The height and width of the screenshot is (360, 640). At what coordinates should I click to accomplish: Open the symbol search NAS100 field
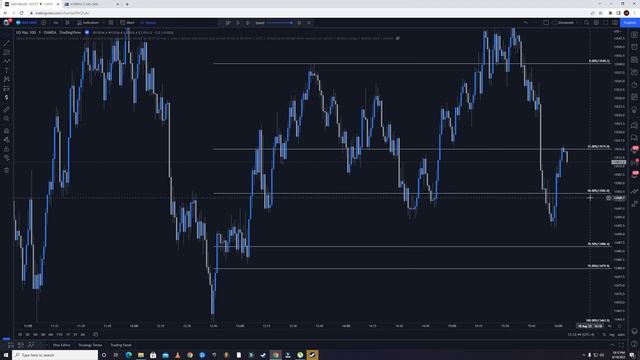point(27,23)
